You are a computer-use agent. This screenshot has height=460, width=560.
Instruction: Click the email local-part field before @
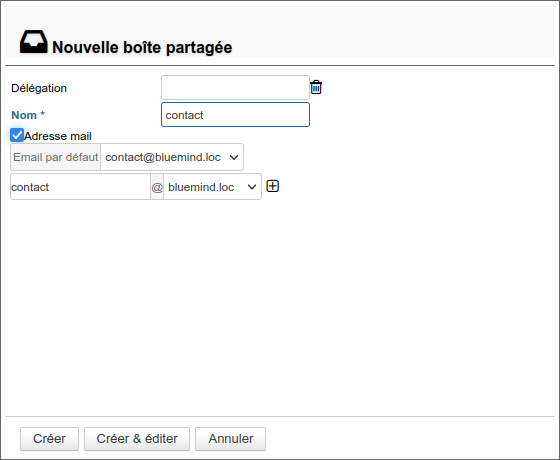80,187
